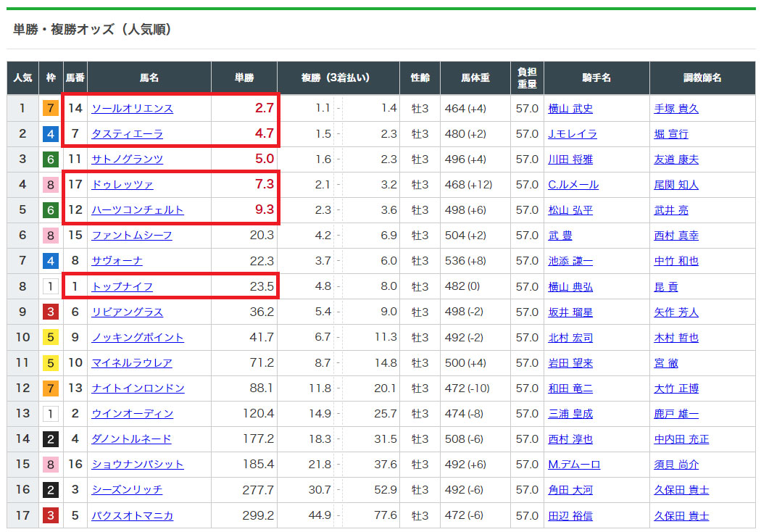This screenshot has height=532, width=761.
Task: Click jockey link 横山 武史
Action: 570,109
